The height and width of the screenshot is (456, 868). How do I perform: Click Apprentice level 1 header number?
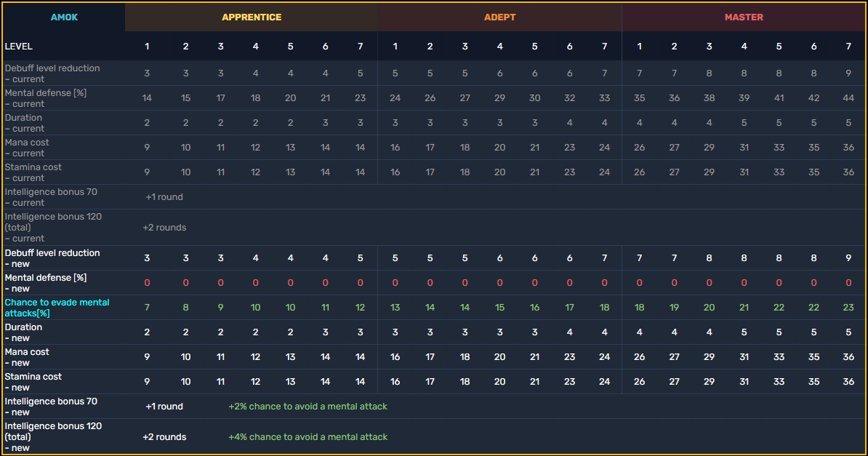(147, 47)
